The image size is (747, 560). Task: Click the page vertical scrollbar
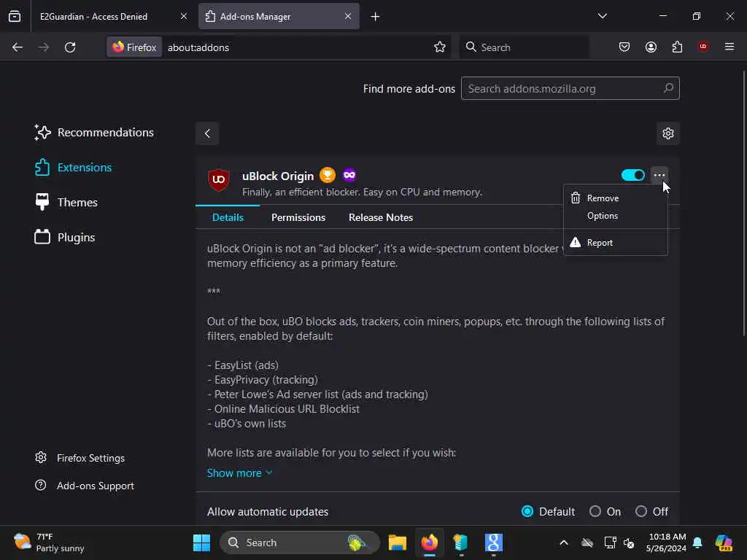point(743,203)
